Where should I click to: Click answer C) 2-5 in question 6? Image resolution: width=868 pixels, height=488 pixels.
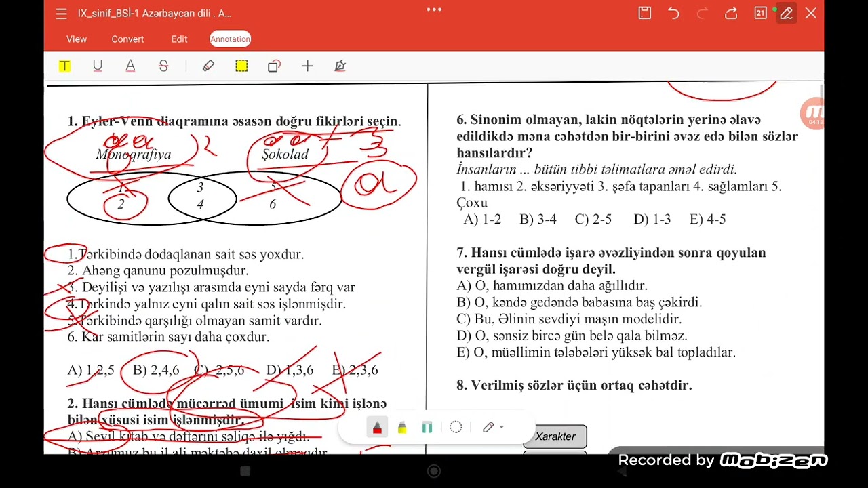tap(593, 220)
